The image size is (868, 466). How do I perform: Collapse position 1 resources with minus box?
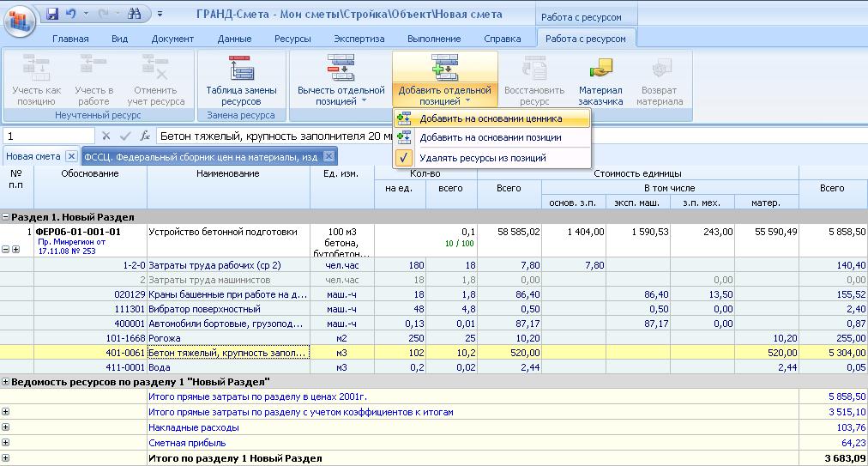(5, 250)
